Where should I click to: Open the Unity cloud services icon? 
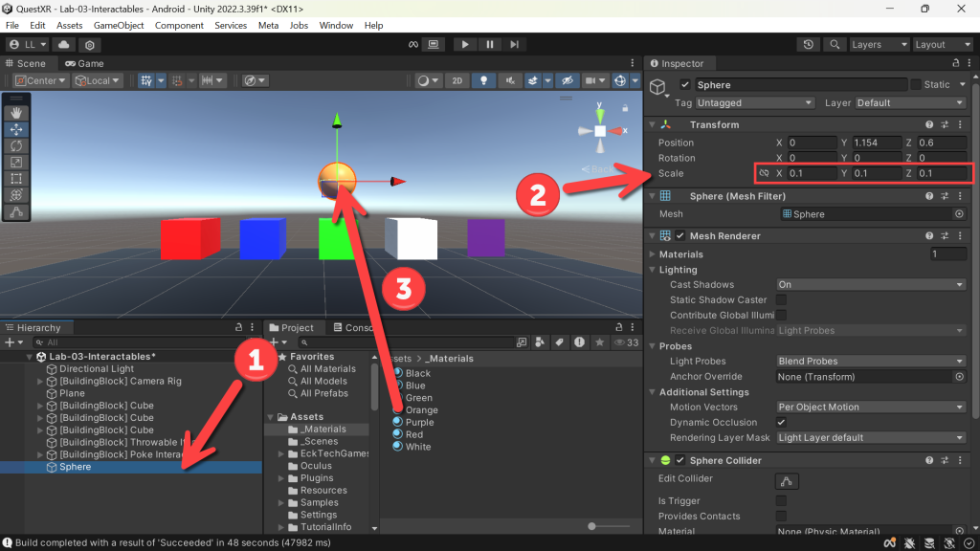pyautogui.click(x=64, y=44)
